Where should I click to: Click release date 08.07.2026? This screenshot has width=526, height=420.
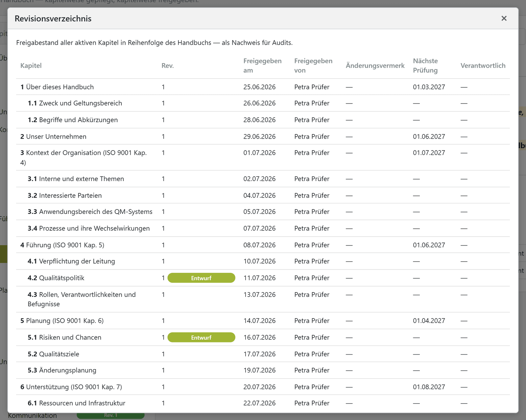pyautogui.click(x=259, y=245)
